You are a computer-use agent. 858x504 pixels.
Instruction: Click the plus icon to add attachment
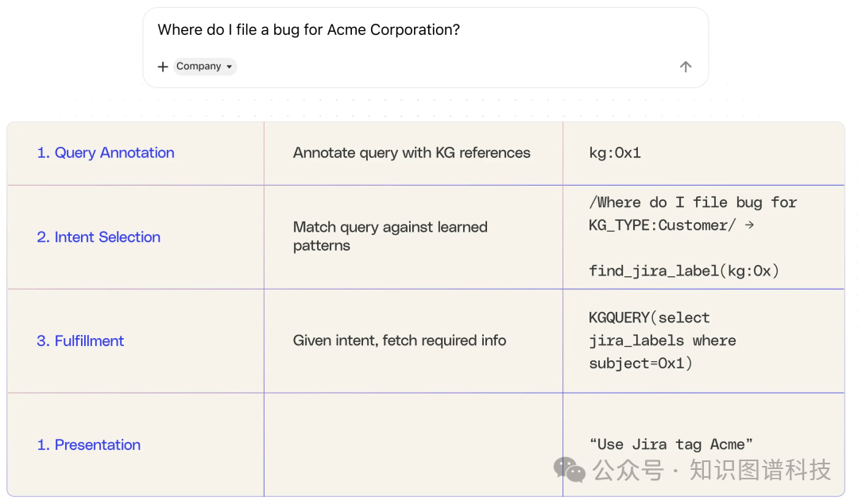(x=163, y=67)
